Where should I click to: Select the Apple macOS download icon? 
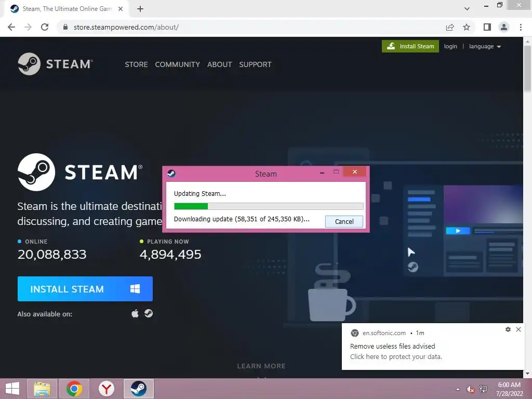point(135,313)
